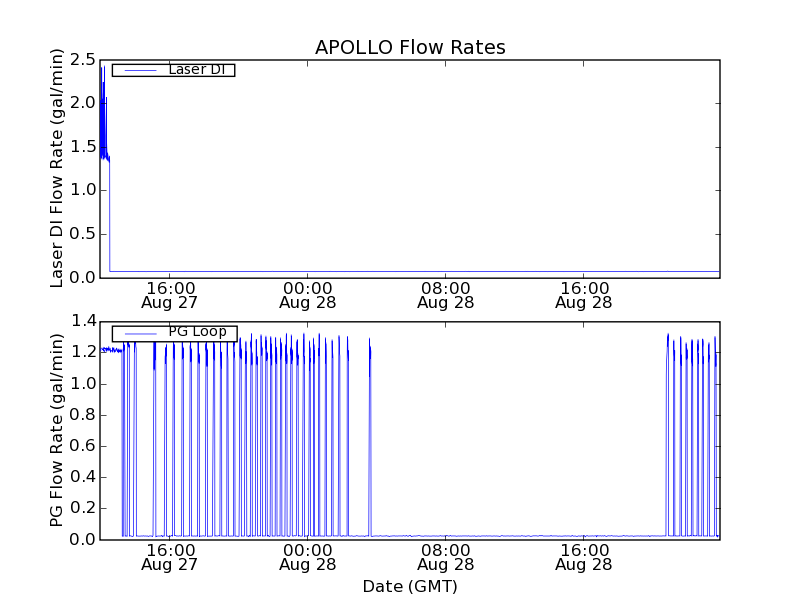
Task: Select the 1.4 tick on PG Flow axis
Action: coord(83,321)
